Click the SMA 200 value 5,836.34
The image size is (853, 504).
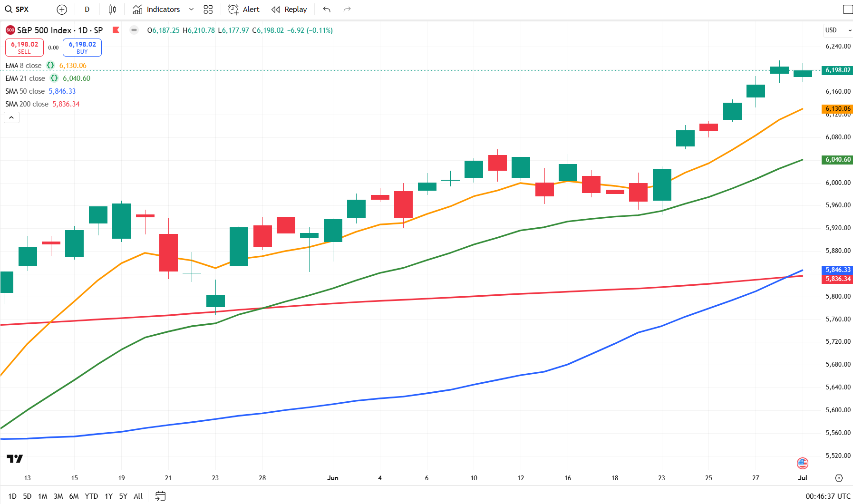coord(66,104)
